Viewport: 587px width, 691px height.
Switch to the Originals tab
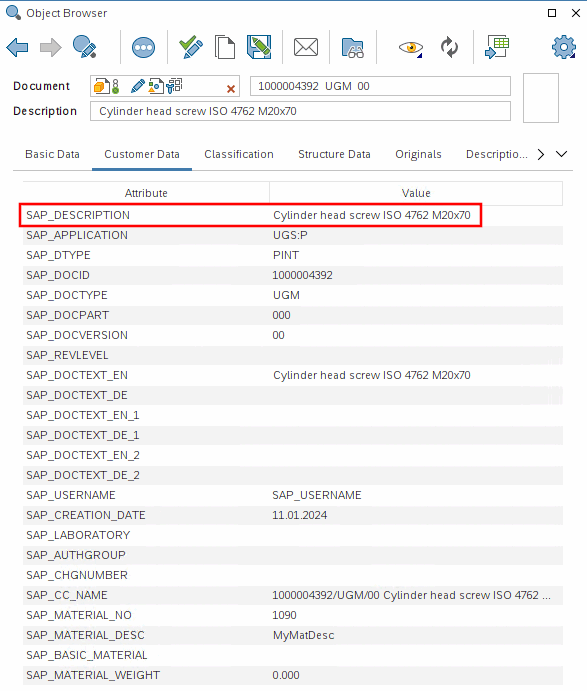(418, 154)
